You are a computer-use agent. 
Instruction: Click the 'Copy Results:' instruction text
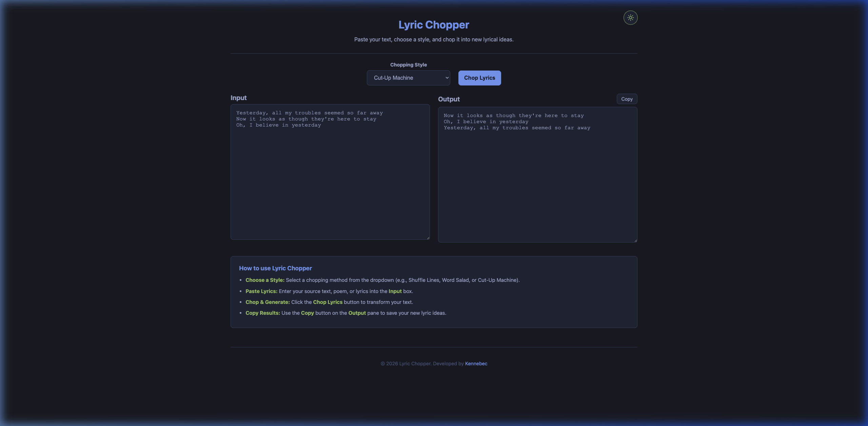[x=263, y=313]
